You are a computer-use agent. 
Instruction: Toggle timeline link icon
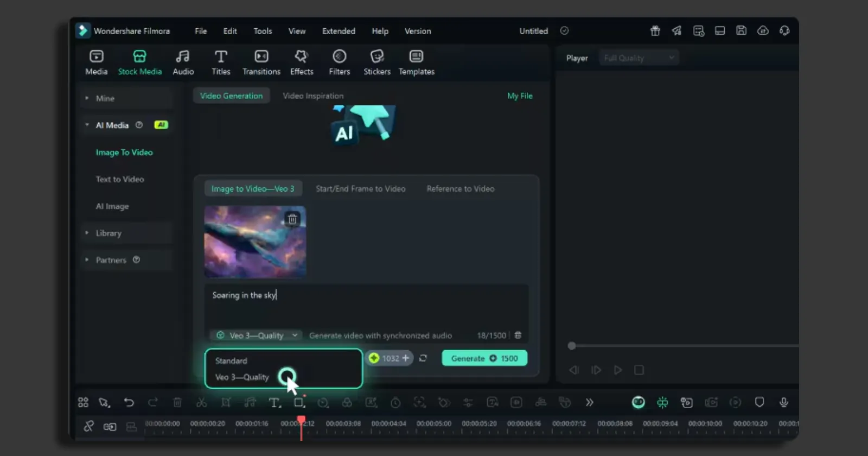pos(88,426)
